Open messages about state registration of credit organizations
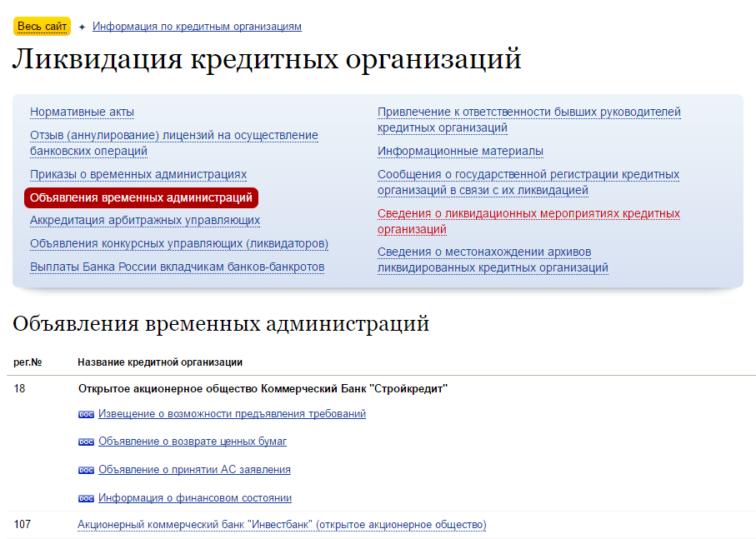Screen dimensions: 756x539 coord(528,182)
